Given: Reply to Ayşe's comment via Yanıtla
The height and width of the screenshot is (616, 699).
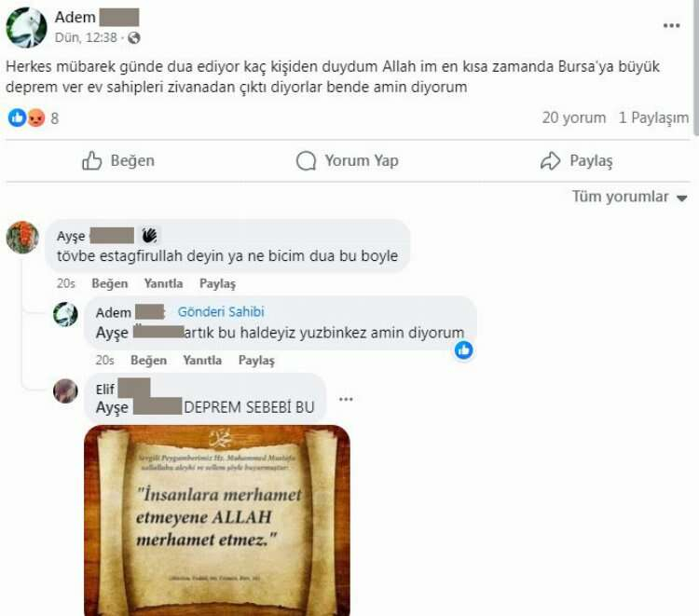Looking at the screenshot, I should point(164,283).
